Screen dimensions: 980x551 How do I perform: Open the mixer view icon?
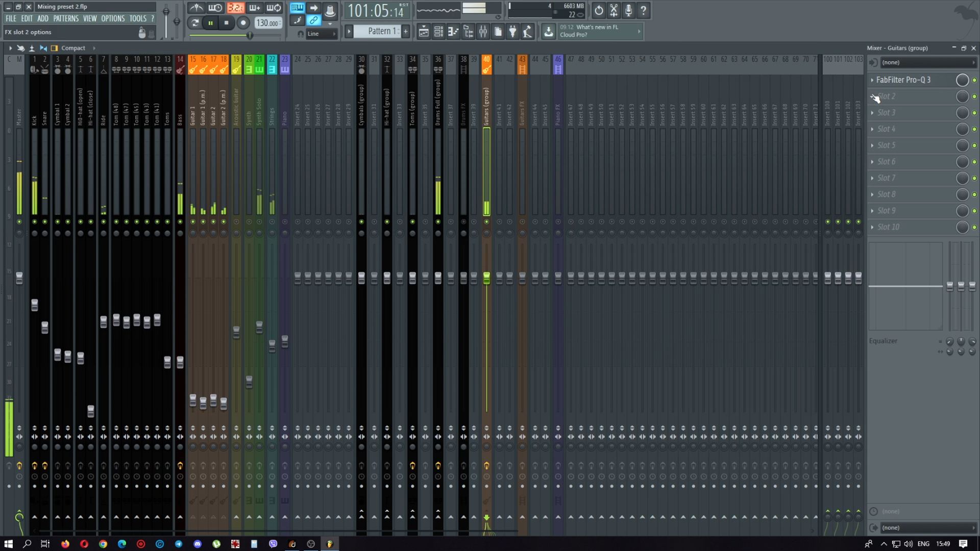[x=483, y=32]
